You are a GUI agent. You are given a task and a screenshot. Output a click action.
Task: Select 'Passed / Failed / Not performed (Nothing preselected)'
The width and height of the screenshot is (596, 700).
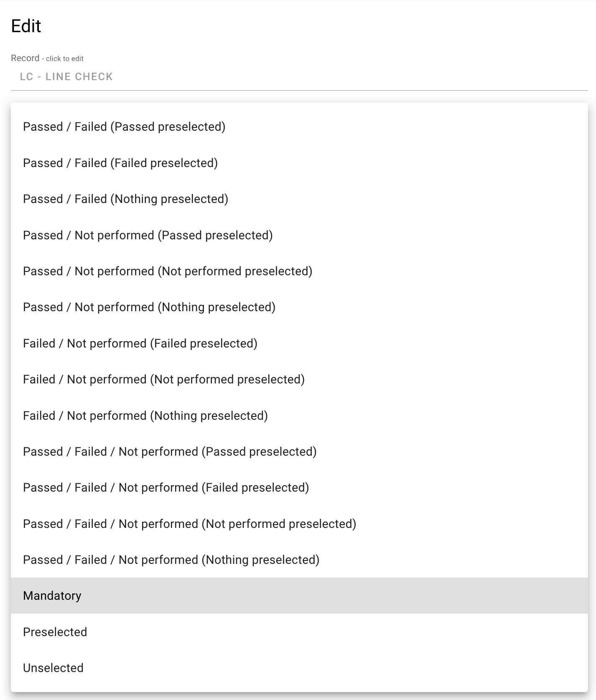pyautogui.click(x=171, y=560)
